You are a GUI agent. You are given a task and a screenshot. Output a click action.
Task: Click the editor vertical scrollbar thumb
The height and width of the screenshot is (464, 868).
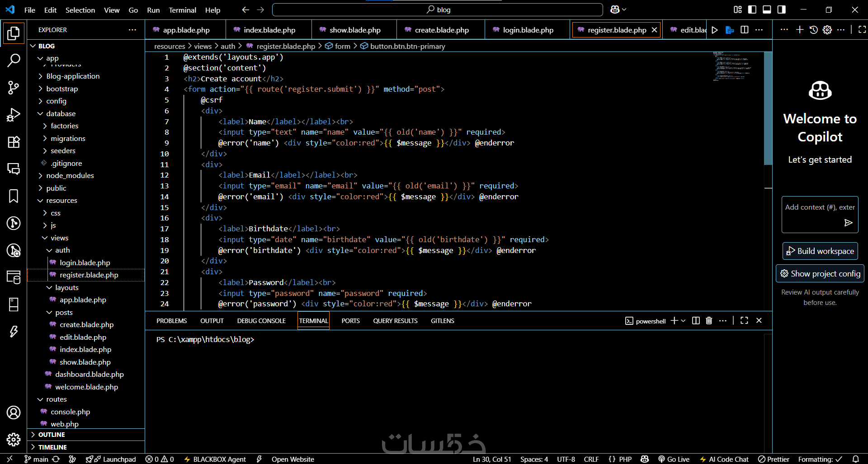pyautogui.click(x=768, y=108)
